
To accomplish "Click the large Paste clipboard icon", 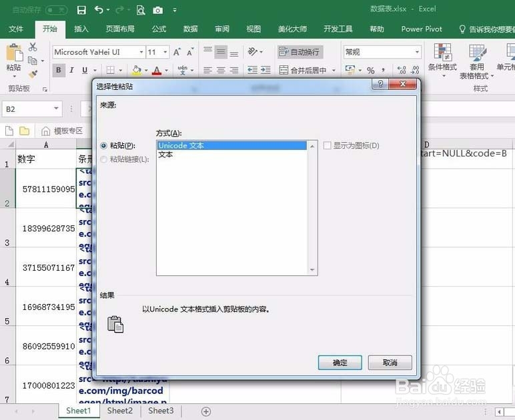I will [15, 53].
